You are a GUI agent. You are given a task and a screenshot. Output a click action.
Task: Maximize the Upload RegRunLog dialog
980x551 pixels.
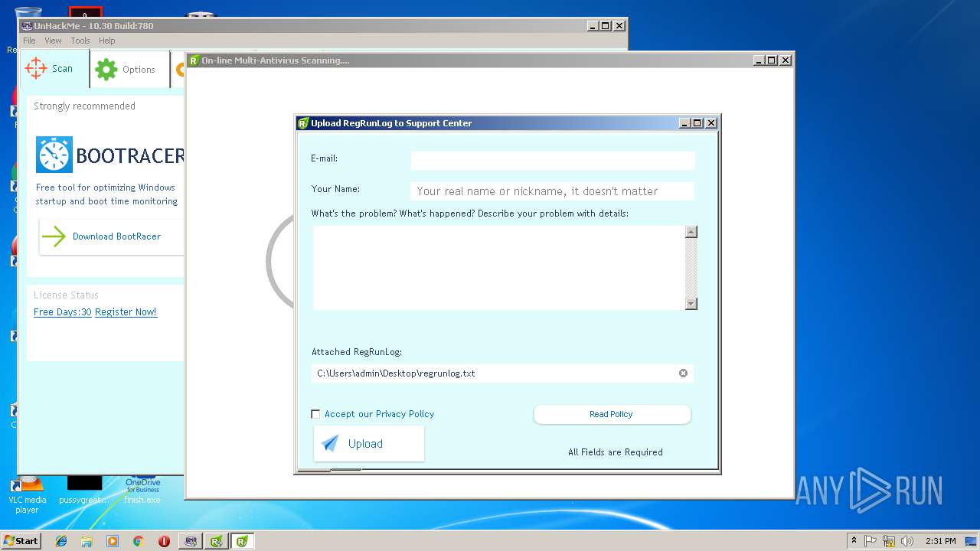point(697,123)
